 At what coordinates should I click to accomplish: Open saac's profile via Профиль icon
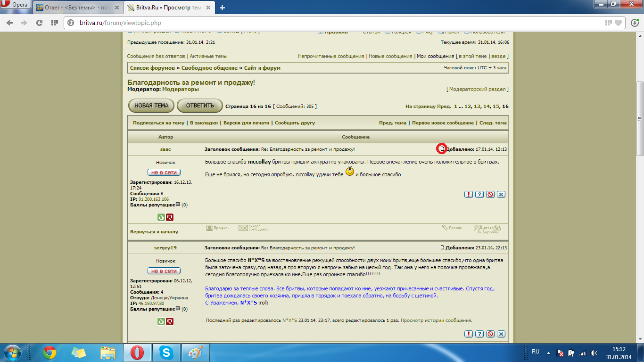click(217, 228)
